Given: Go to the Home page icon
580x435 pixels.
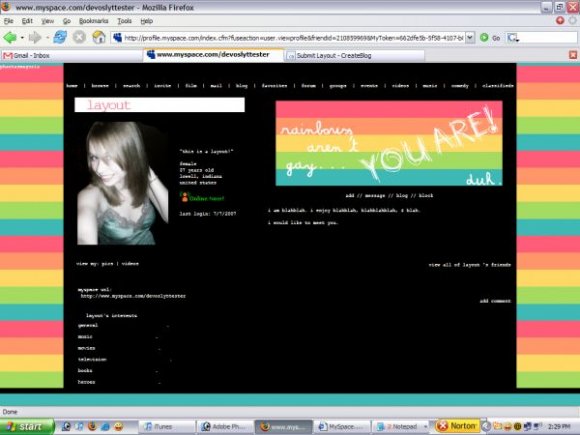Looking at the screenshot, I should point(99,37).
